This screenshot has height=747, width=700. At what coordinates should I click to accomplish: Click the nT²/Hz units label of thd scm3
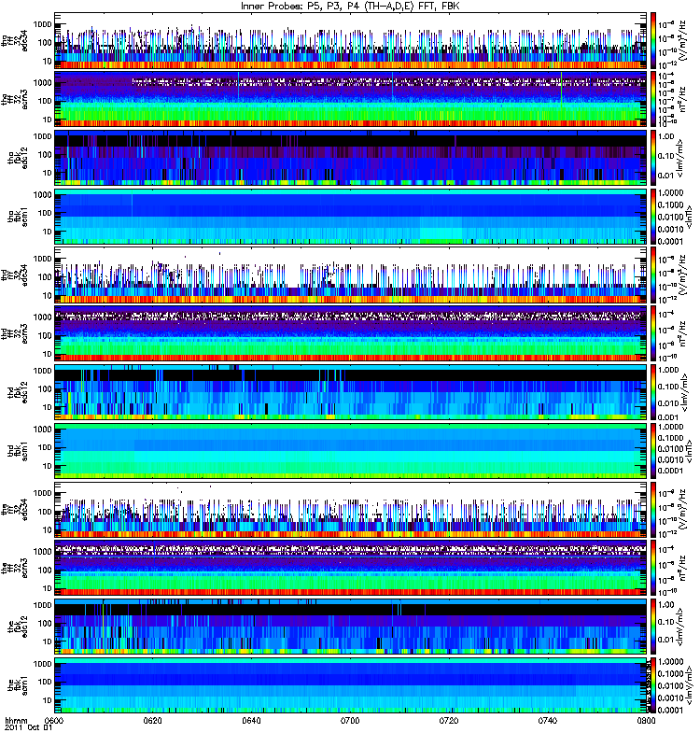[684, 333]
